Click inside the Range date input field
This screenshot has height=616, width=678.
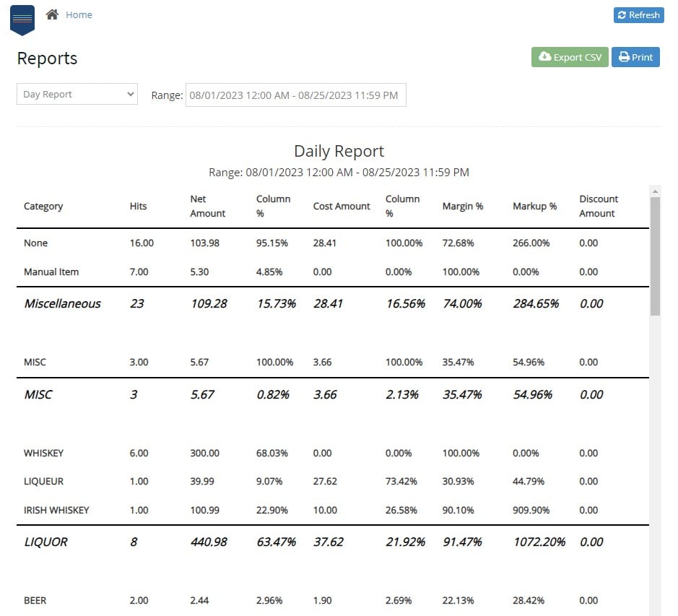click(296, 95)
